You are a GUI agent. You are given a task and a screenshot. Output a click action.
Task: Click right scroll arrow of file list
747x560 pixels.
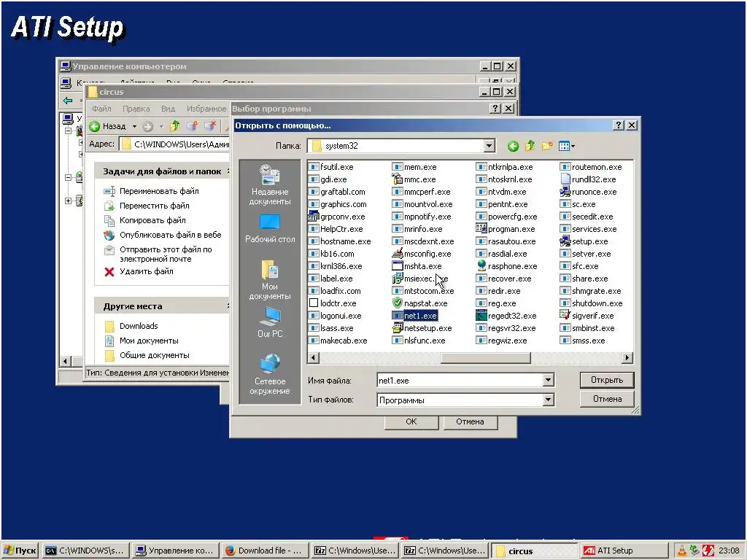click(x=627, y=357)
